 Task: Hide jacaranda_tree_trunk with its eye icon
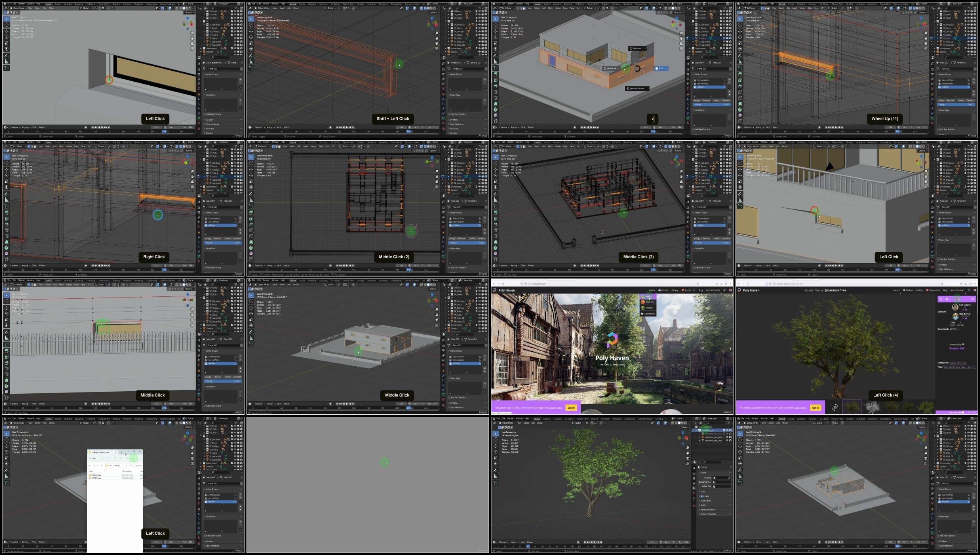[727, 441]
